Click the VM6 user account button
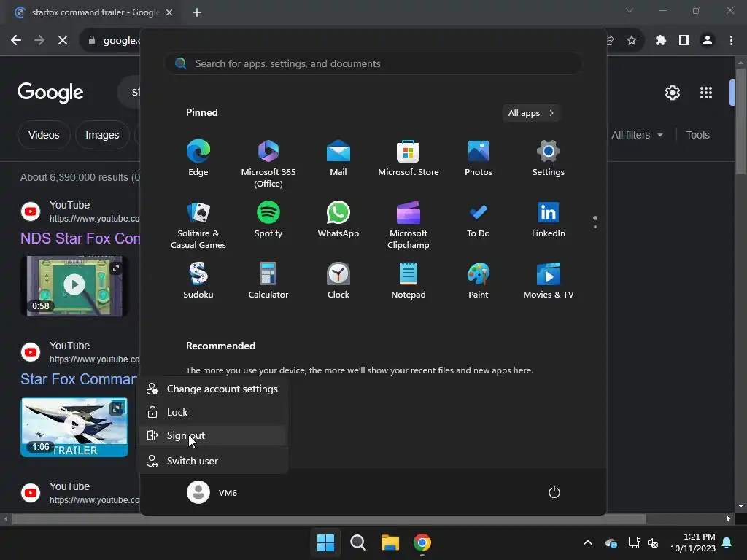 pos(212,492)
